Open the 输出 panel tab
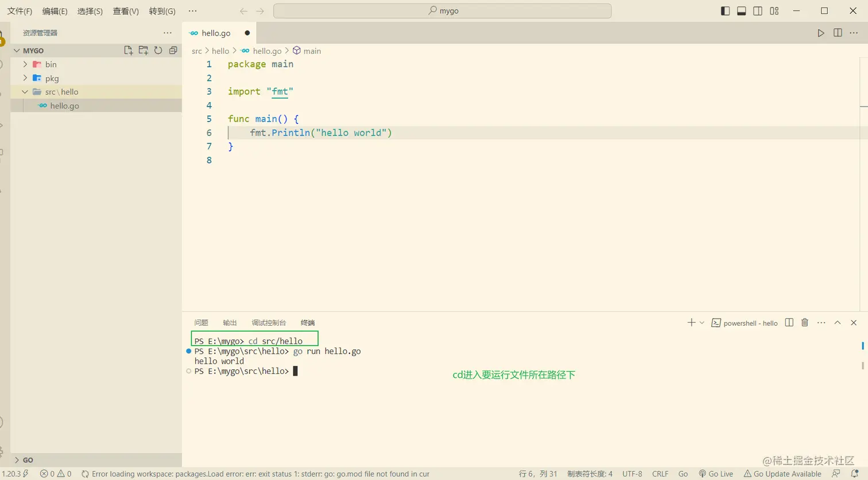868x480 pixels. (230, 323)
